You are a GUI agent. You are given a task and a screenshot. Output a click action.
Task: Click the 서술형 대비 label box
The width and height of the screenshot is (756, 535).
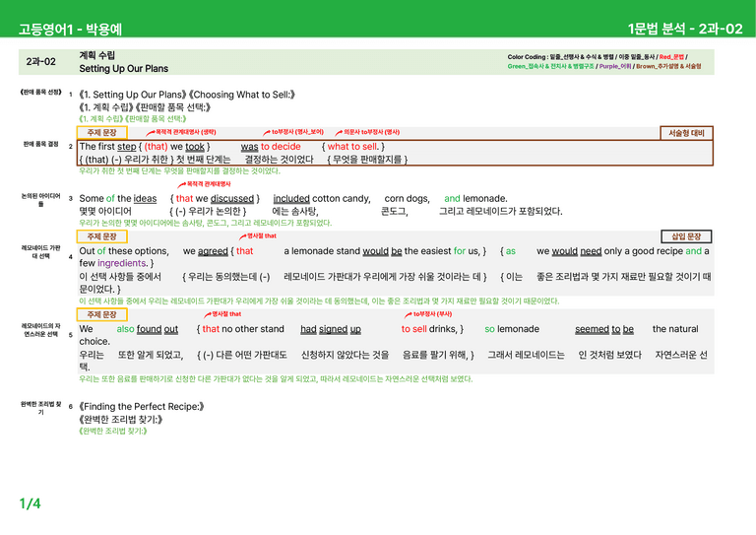[x=686, y=133]
